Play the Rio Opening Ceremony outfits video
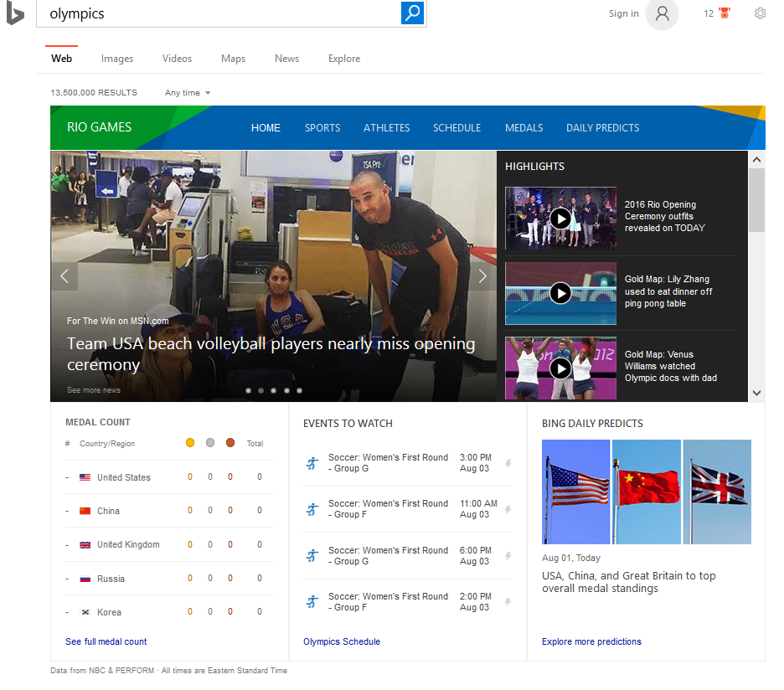Viewport: 784px width, 690px height. point(560,219)
